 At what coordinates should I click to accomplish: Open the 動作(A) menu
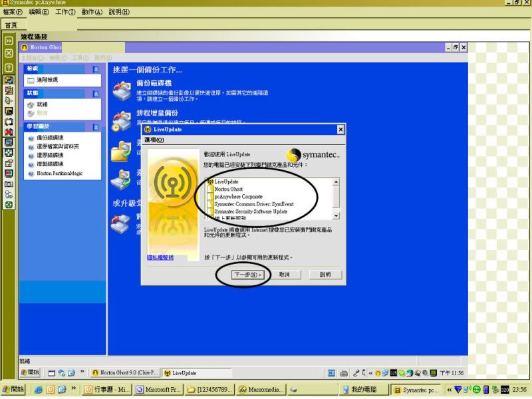(92, 12)
